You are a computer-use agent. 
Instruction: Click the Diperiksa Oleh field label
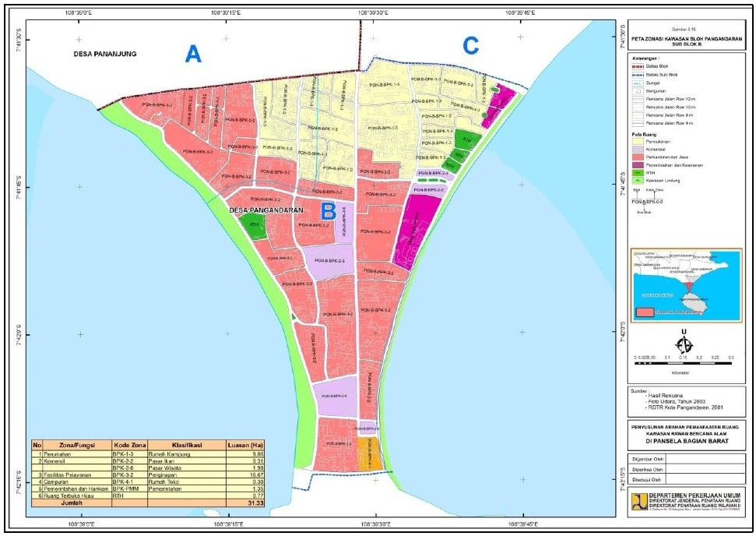[648, 470]
